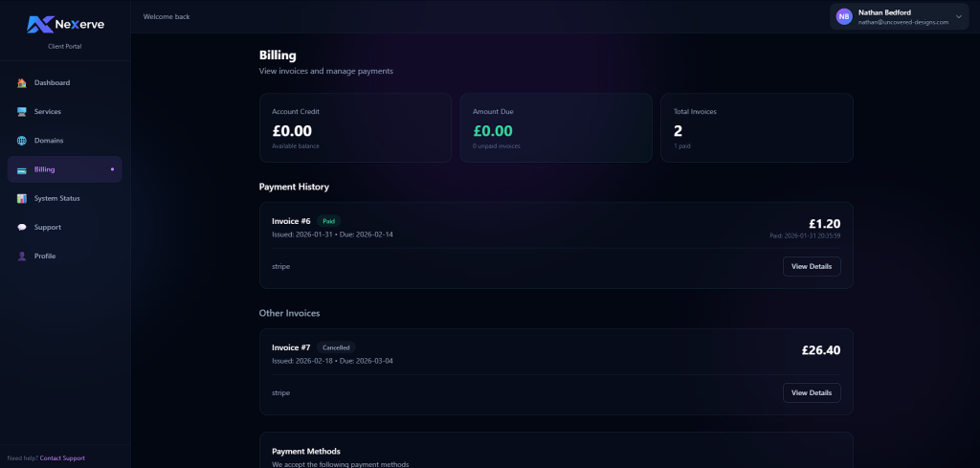Image resolution: width=980 pixels, height=468 pixels.
Task: Click the System Status chart icon
Action: [22, 198]
